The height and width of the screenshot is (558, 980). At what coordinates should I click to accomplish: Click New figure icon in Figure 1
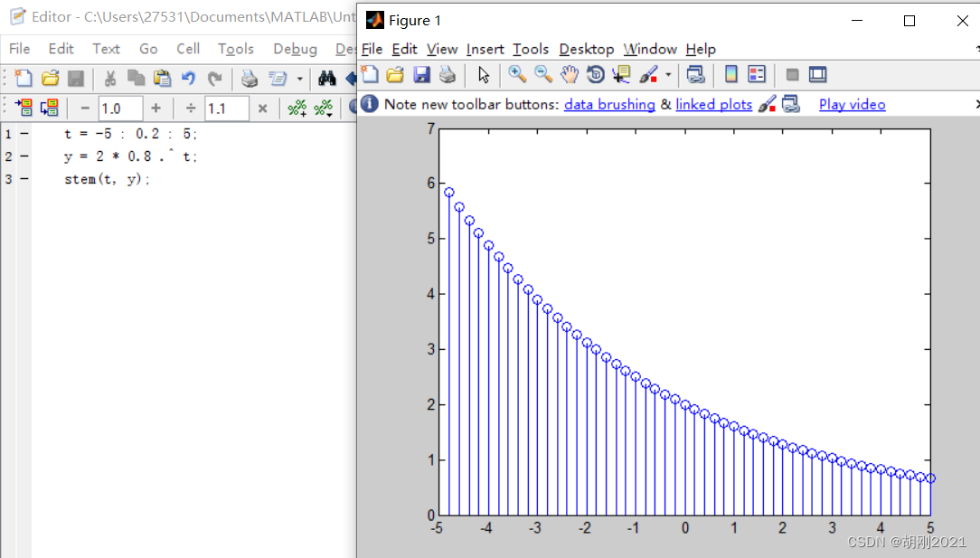point(370,74)
